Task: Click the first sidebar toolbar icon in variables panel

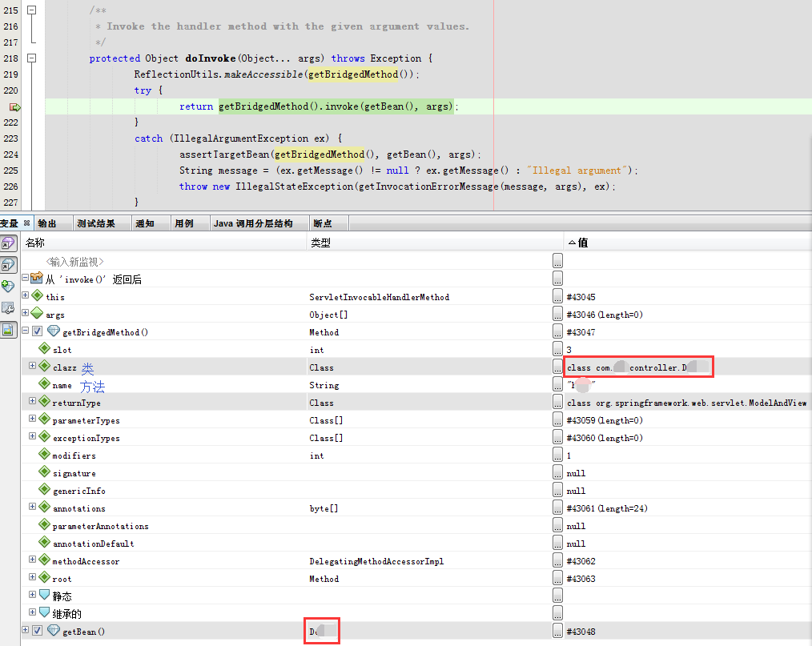Action: point(8,243)
